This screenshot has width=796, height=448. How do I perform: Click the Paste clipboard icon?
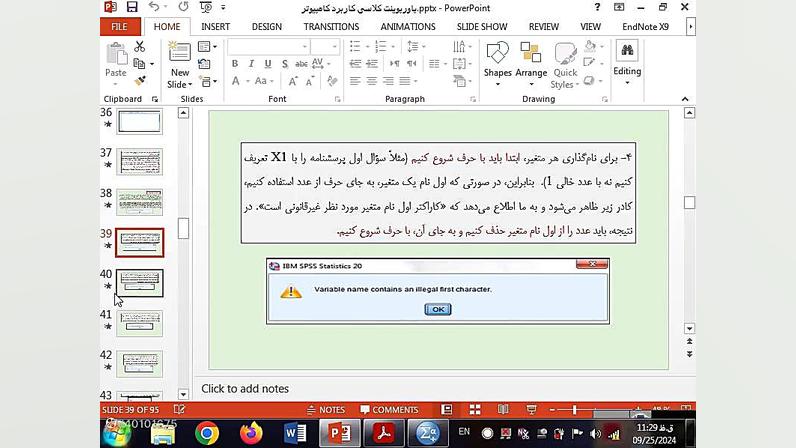116,54
